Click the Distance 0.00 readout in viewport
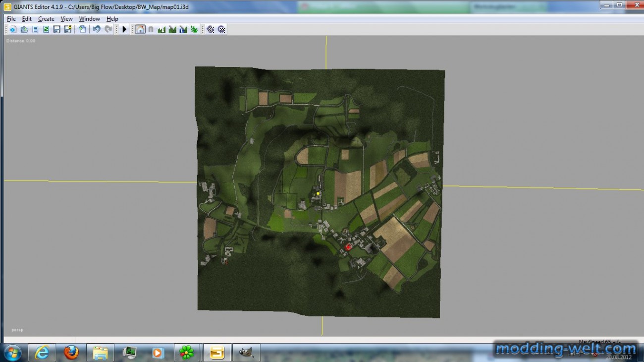The height and width of the screenshot is (362, 644). [21, 41]
